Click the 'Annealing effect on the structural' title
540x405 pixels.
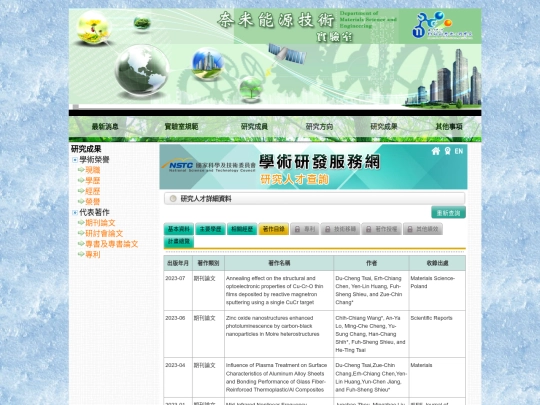point(274,290)
